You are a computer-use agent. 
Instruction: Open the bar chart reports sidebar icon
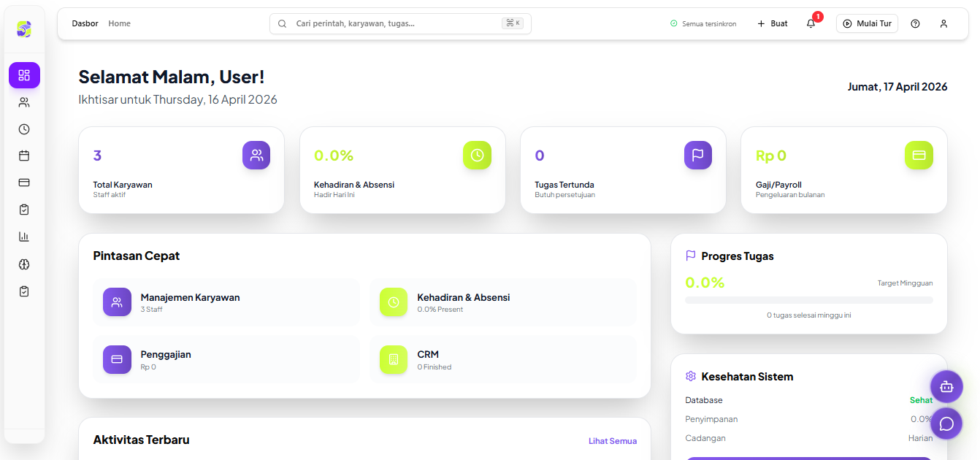click(x=24, y=237)
